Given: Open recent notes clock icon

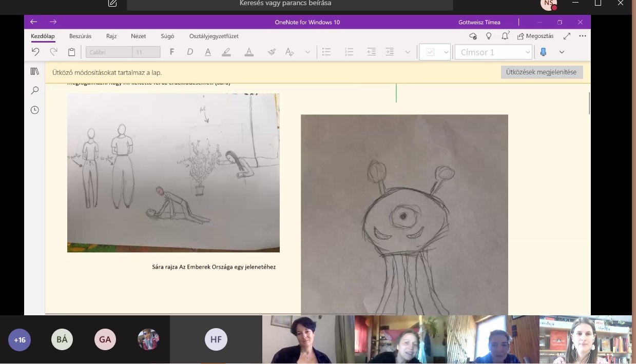Looking at the screenshot, I should [35, 110].
